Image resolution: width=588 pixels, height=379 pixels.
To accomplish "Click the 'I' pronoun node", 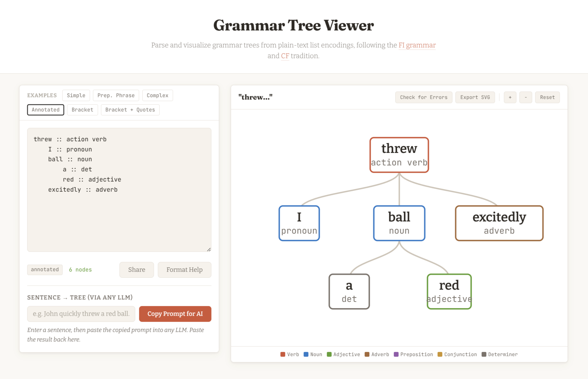I will (x=299, y=223).
